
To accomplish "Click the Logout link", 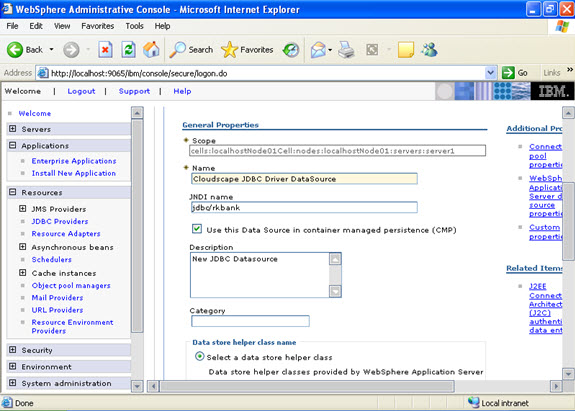I will pos(81,91).
